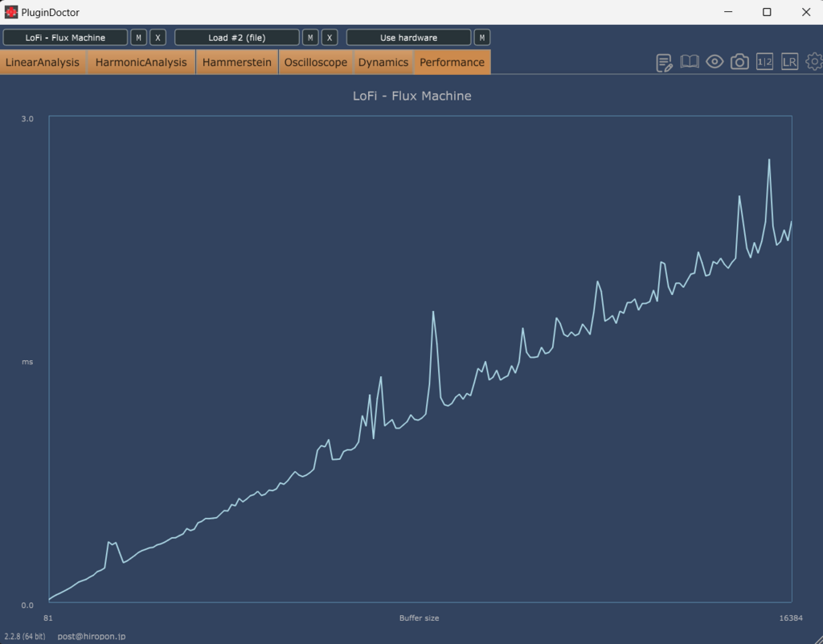Click the 81 x-axis minimum label

pos(47,617)
